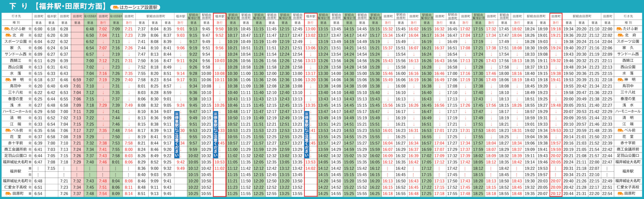Select 福井駅 station row label on the right
The image size is (644, 199).
coord(628,171)
